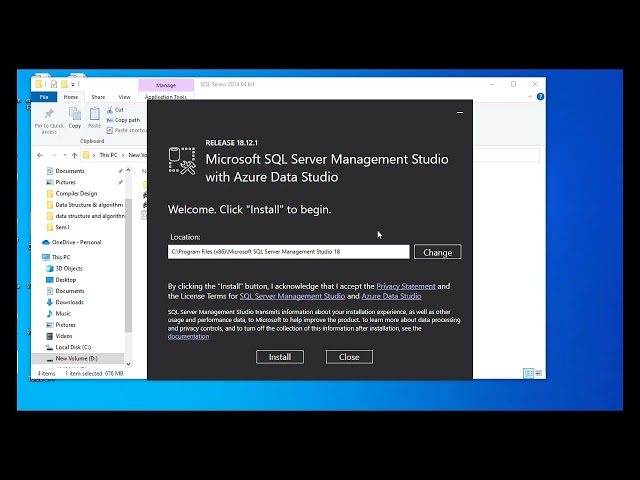Image resolution: width=640 pixels, height=480 pixels.
Task: Minimize the SSMS installer window
Action: tap(460, 112)
